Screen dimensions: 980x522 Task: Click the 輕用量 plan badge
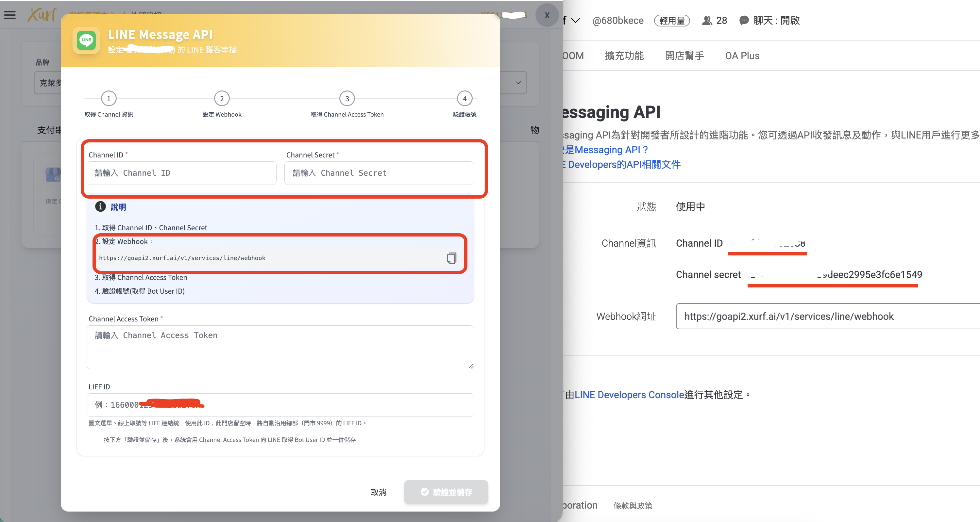click(x=672, y=21)
